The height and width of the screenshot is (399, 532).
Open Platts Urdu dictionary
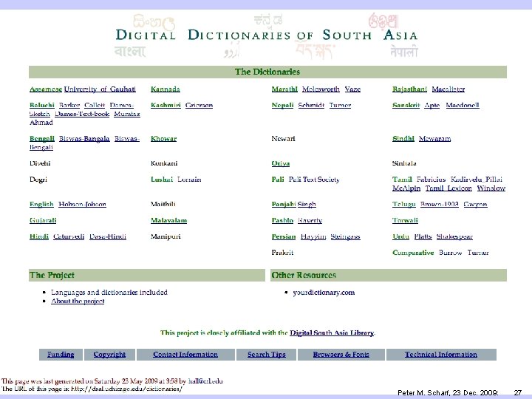[x=423, y=236]
